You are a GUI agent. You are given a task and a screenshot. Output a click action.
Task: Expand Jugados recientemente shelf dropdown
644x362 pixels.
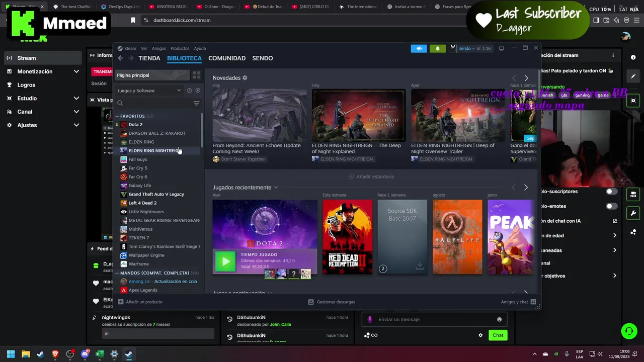tap(276, 188)
